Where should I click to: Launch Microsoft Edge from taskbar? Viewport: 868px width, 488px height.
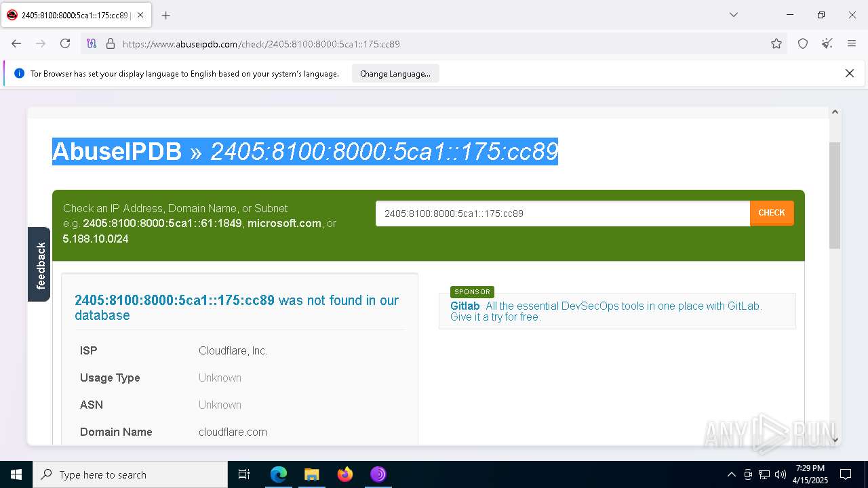point(279,474)
